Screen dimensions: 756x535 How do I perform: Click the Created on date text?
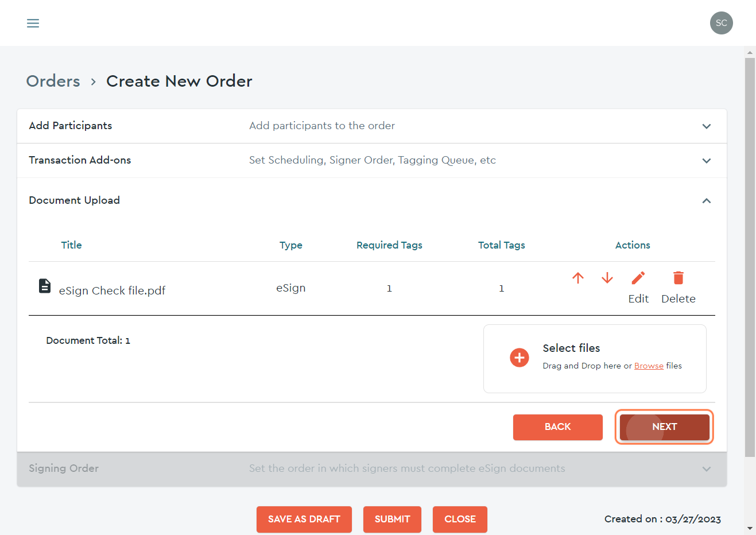pyautogui.click(x=662, y=519)
